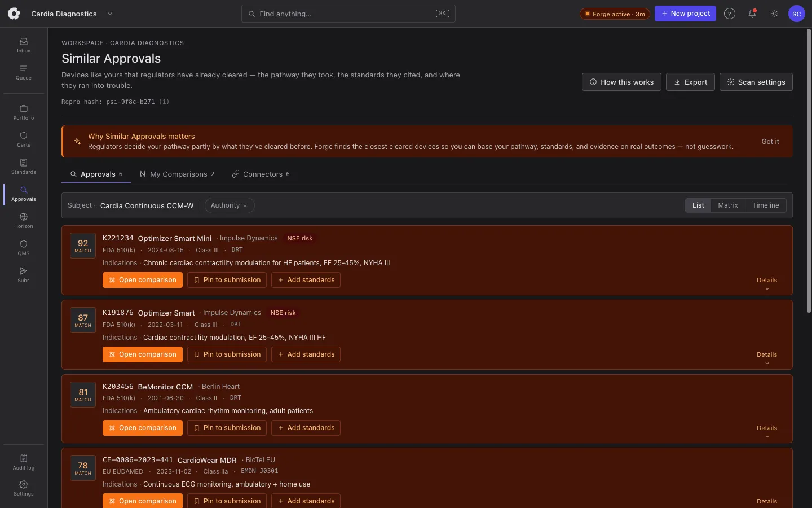Pin BeMonitor CCM to submission
The height and width of the screenshot is (508, 812).
(x=227, y=428)
